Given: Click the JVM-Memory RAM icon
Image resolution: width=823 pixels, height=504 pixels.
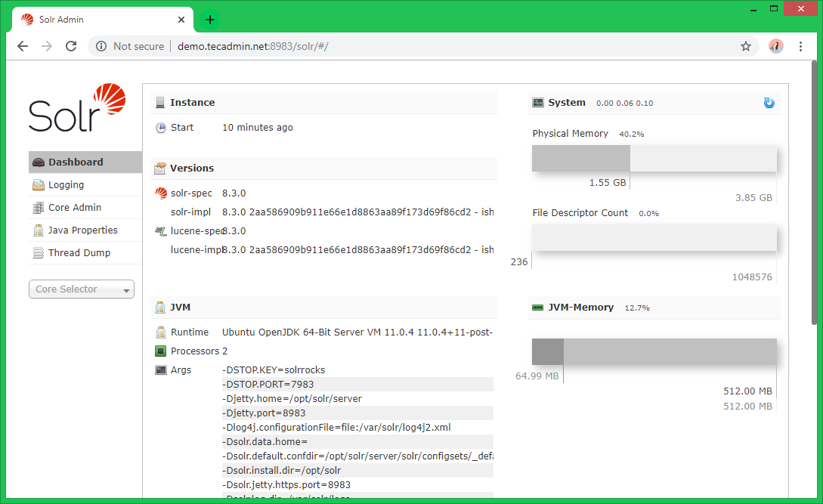Looking at the screenshot, I should coord(538,308).
